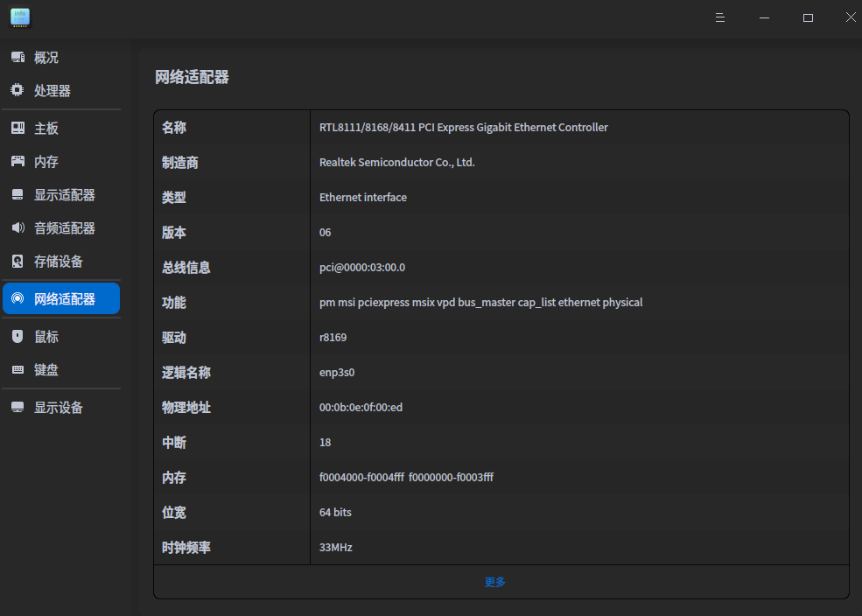Select the 处理器 processor chip icon
The height and width of the screenshot is (616, 862).
18,91
